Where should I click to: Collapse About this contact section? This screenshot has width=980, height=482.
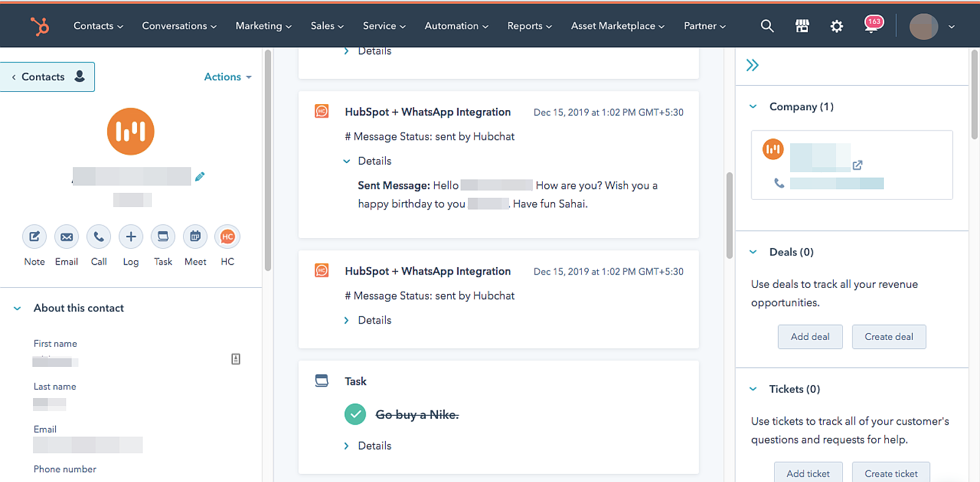tap(17, 309)
